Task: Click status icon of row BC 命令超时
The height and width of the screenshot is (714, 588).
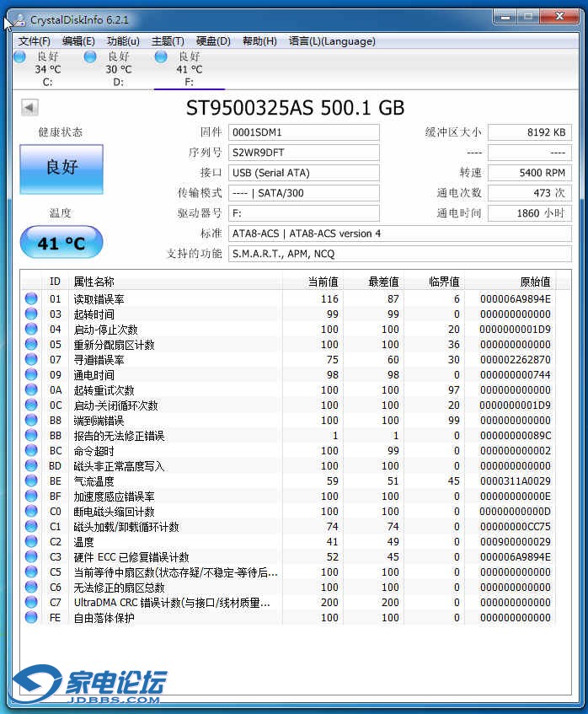Action: point(31,450)
